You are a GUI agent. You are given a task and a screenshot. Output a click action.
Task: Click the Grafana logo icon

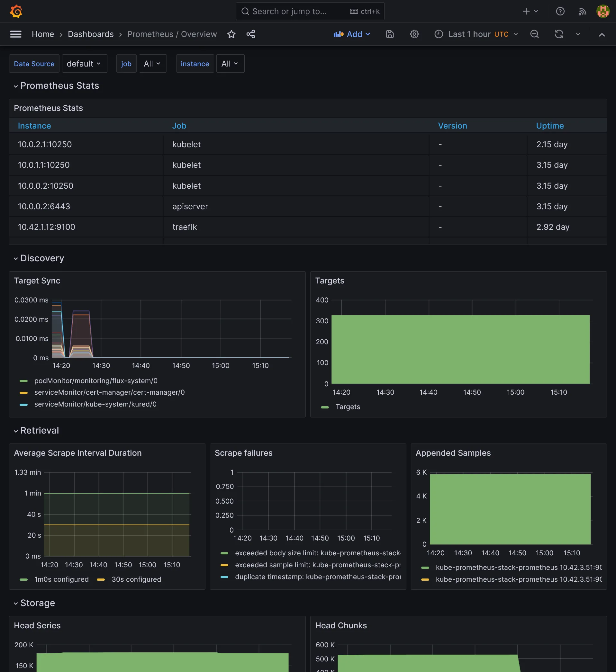coord(16,11)
